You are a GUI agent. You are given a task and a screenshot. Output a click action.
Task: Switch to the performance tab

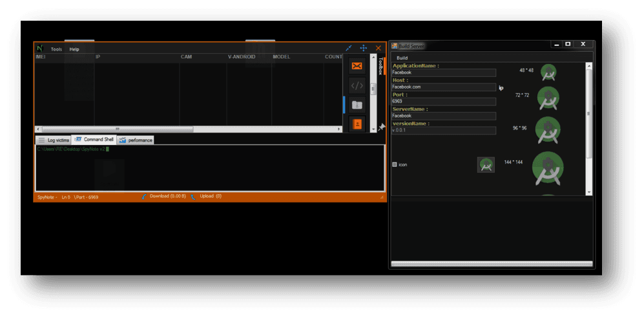tap(136, 140)
